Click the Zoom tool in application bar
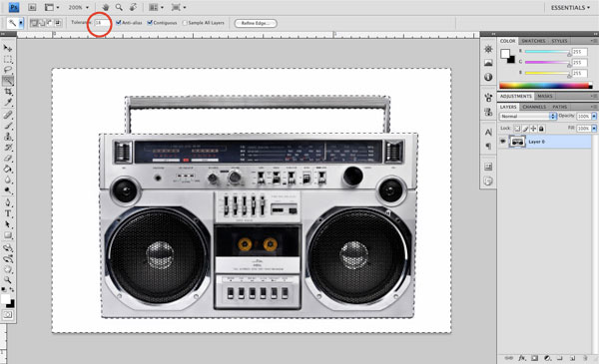Image resolution: width=599 pixels, height=364 pixels. click(x=119, y=7)
